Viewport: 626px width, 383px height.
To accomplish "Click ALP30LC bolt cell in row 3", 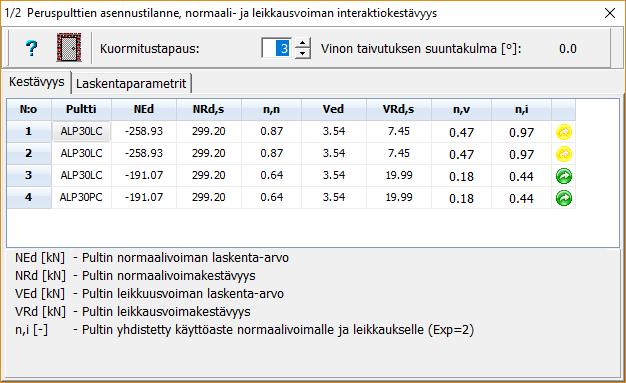I will pos(81,175).
